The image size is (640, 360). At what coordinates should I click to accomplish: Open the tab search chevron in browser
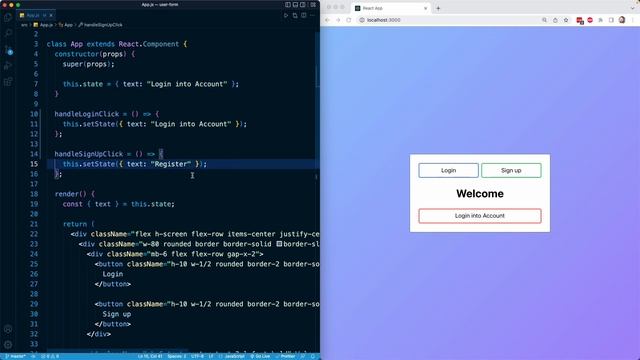(632, 8)
